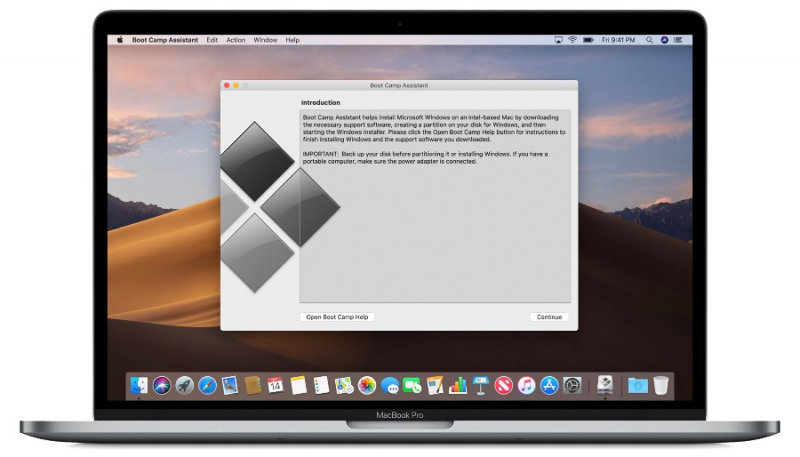Image resolution: width=800 pixels, height=457 pixels.
Task: Open Boot Camp Help
Action: tap(337, 317)
